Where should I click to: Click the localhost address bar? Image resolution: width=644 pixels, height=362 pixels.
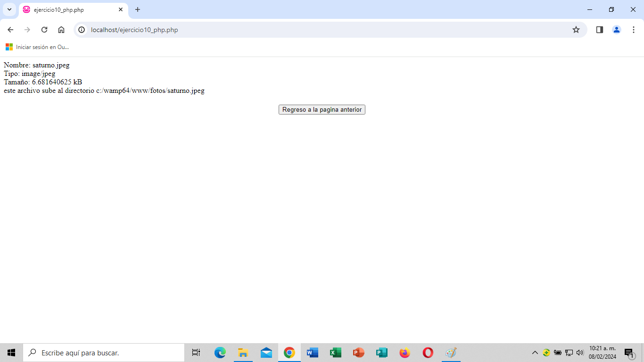pos(283,30)
